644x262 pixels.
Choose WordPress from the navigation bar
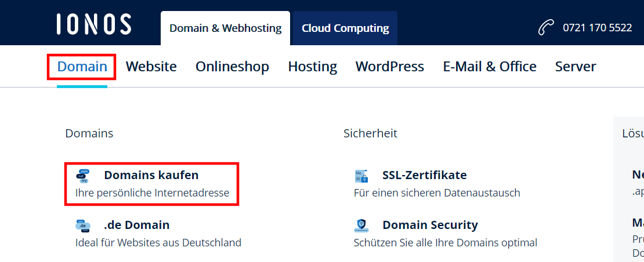click(x=389, y=67)
